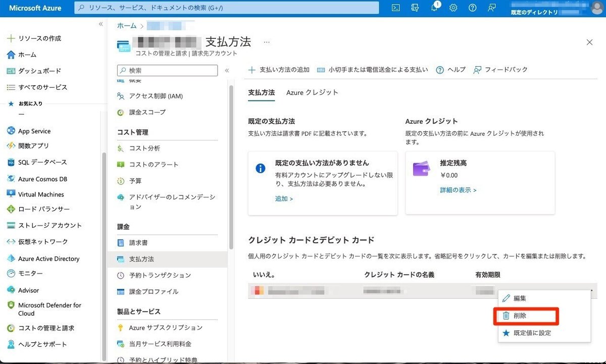Open 詳細の表示 link with chevron
This screenshot has width=606, height=364.
coord(458,190)
